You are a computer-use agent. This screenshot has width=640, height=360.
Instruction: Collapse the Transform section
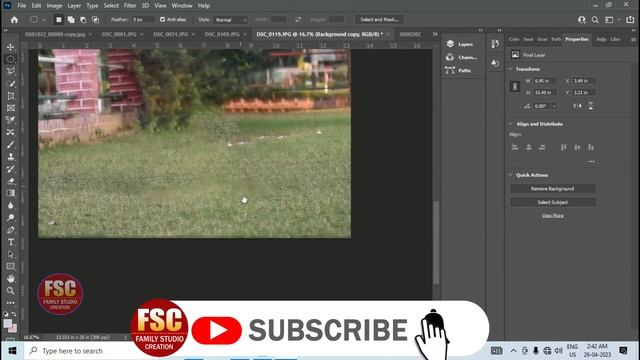pos(510,69)
